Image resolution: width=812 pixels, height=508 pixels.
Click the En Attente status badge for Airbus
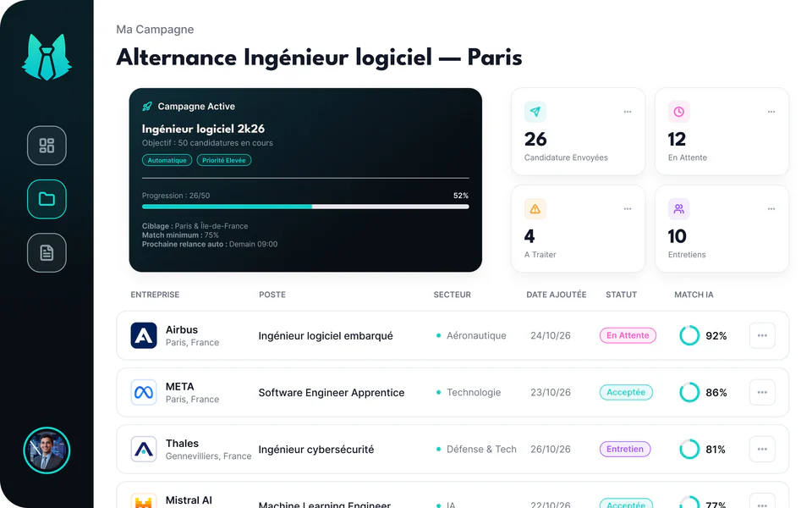628,335
